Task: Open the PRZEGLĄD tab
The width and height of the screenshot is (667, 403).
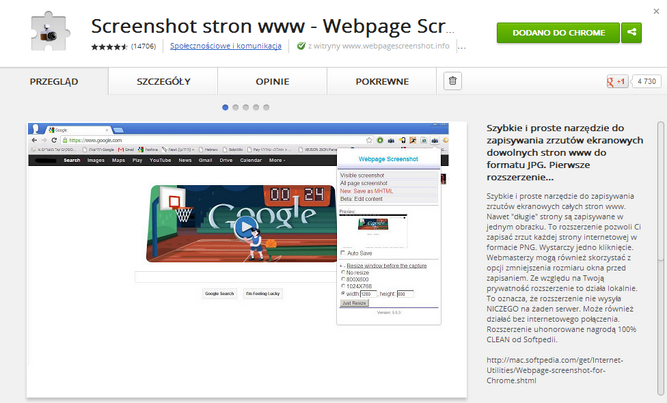Action: coord(54,81)
